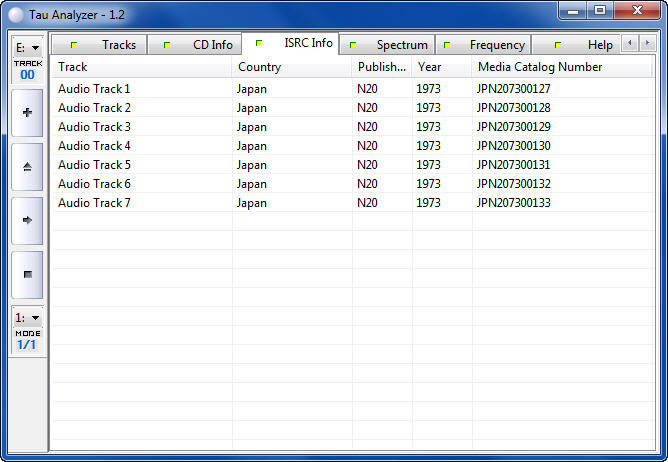Sort list by Year column header
This screenshot has height=462, width=668.
click(441, 67)
